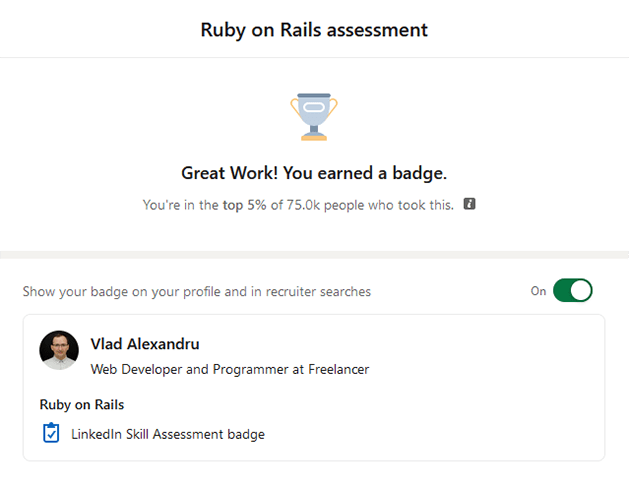Screen dimensions: 629x486
Task: Click the 'Ruby on Rails assessment' header title
Action: 314,30
